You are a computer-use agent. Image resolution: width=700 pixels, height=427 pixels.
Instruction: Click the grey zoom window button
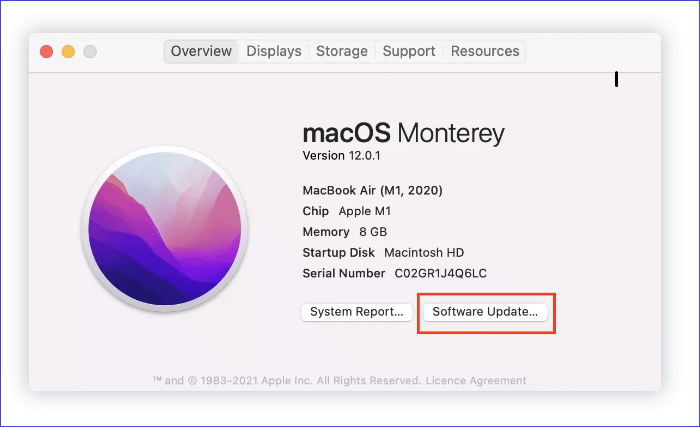(89, 51)
